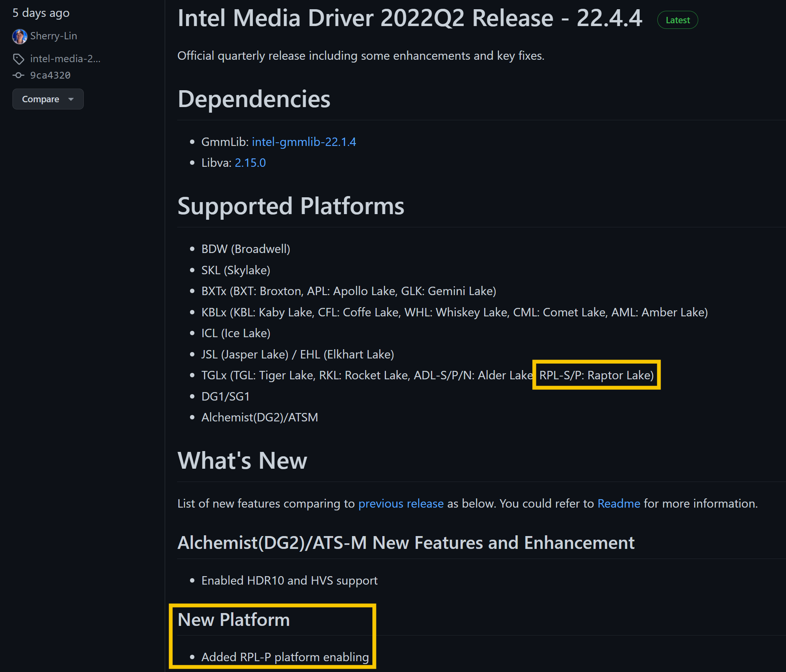
Task: Open the Readme link
Action: click(x=618, y=504)
